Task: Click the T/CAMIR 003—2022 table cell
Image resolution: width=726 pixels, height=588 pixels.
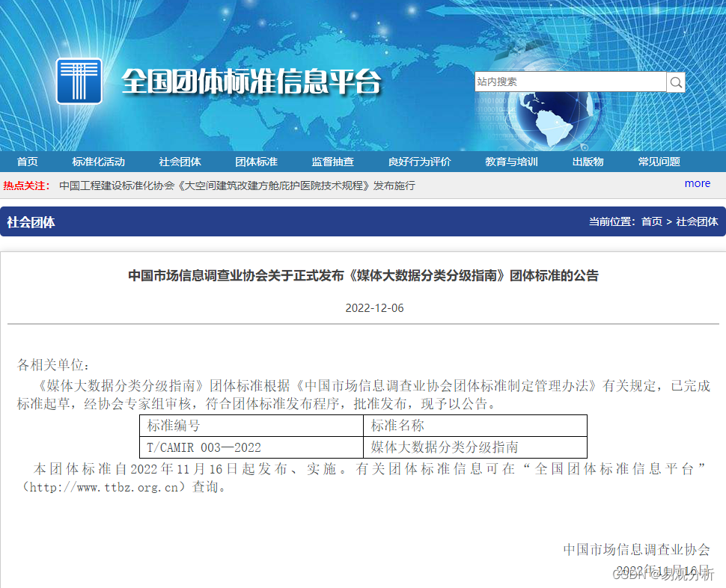Action: click(x=251, y=447)
